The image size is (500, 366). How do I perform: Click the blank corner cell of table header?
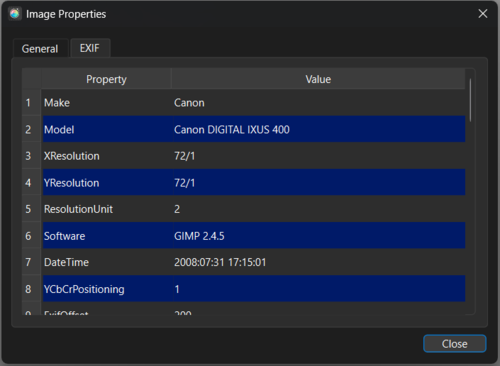32,79
